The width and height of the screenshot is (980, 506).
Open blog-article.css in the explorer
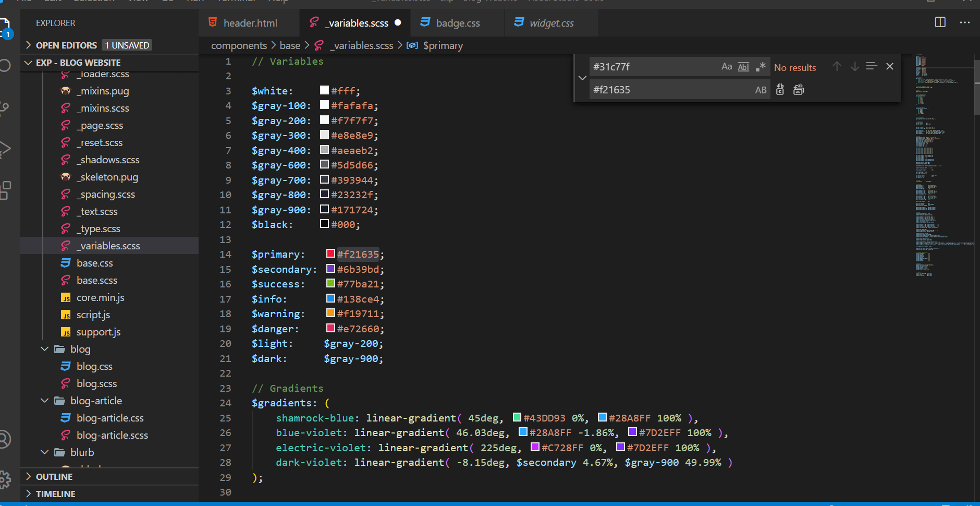tap(109, 418)
